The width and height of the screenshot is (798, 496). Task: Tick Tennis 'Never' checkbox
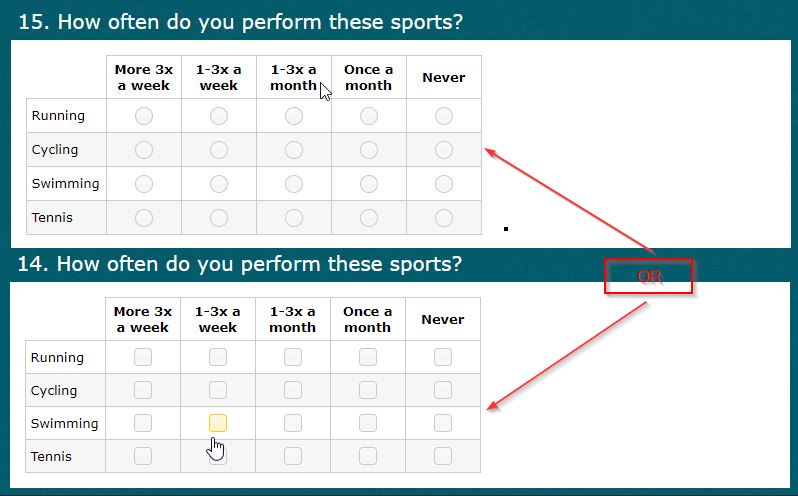coord(443,456)
